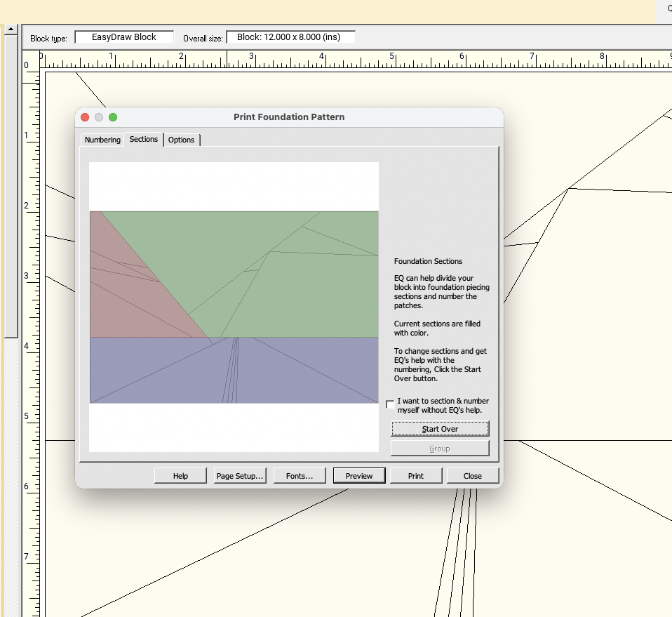Click the Start Over button
The height and width of the screenshot is (617, 672).
tap(440, 429)
